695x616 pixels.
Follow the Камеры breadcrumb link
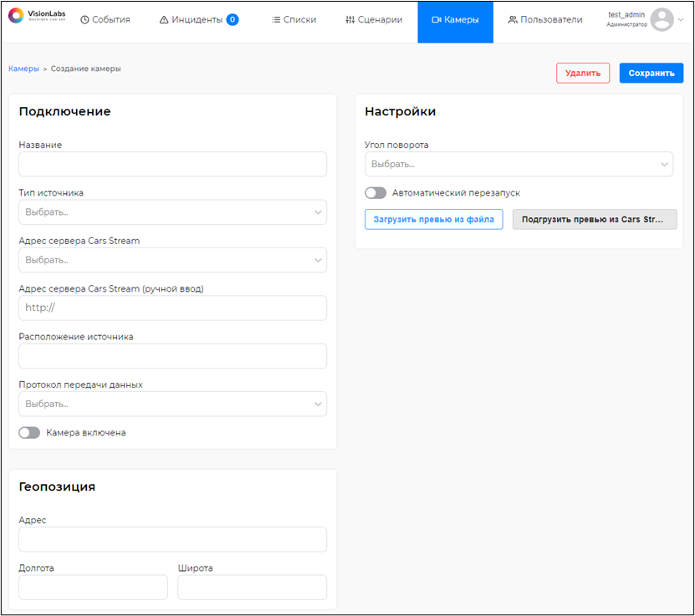tap(24, 69)
